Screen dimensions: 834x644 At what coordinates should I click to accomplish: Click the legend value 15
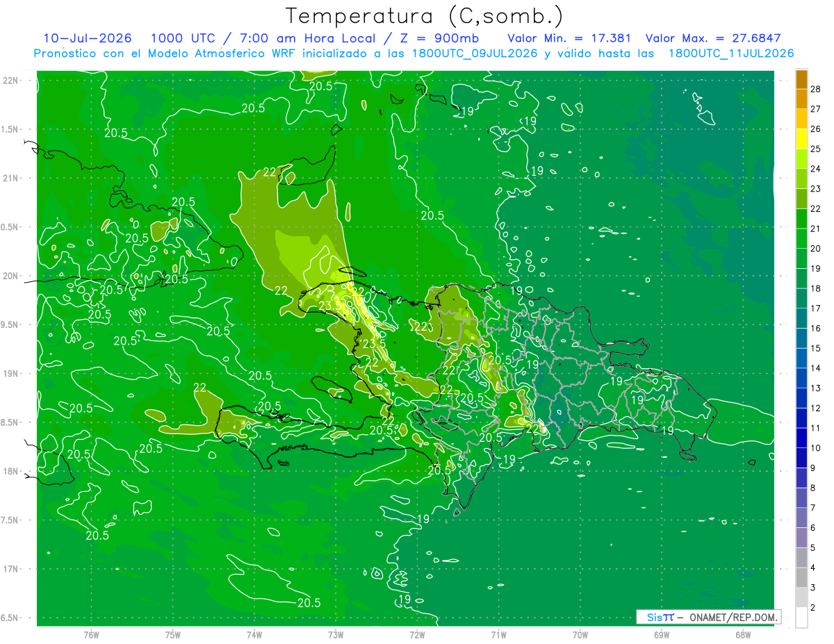click(816, 348)
